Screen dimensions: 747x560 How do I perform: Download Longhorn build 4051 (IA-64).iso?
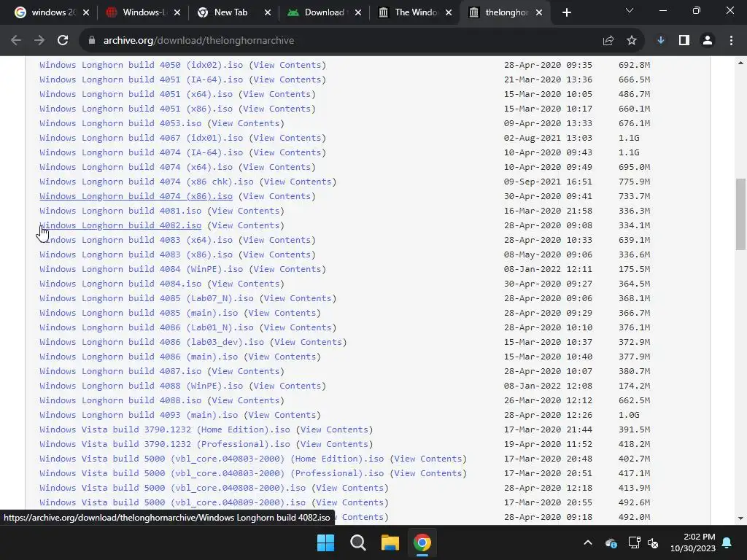142,79
